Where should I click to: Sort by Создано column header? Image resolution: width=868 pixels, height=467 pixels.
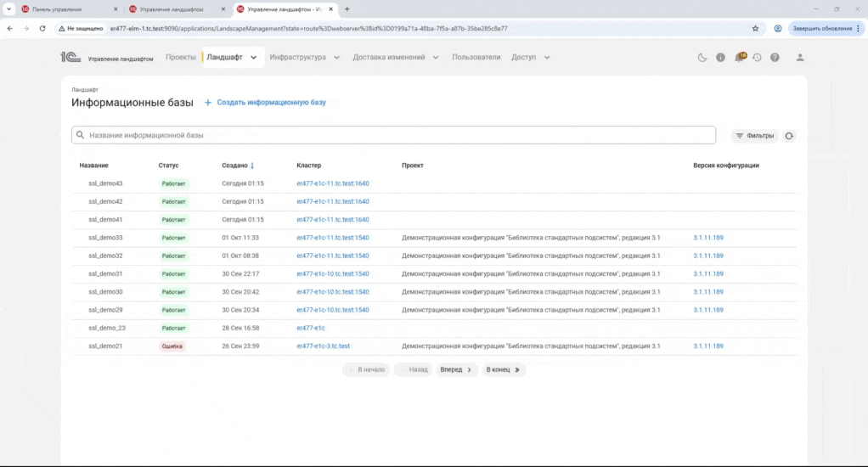[234, 166]
